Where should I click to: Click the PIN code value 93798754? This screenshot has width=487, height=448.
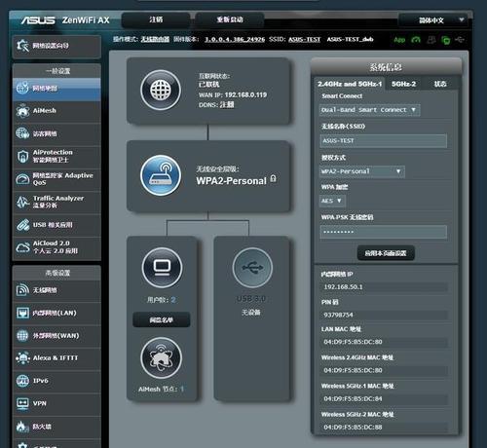338,315
